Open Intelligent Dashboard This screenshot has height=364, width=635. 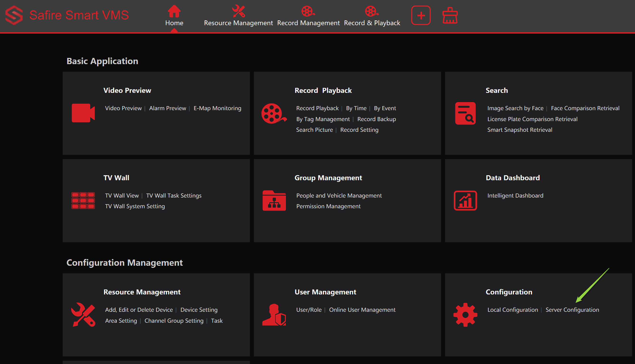coord(515,195)
